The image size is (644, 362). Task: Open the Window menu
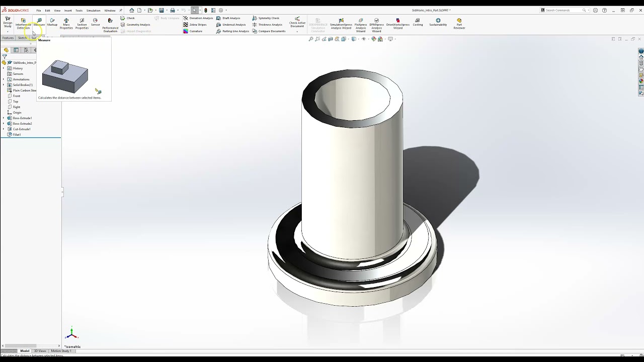tap(110, 10)
